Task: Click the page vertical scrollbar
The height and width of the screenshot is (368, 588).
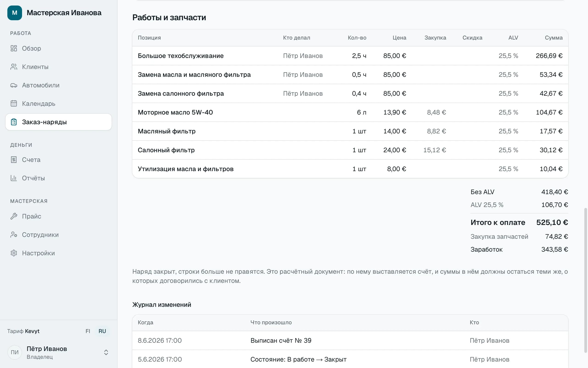Action: pos(585,280)
